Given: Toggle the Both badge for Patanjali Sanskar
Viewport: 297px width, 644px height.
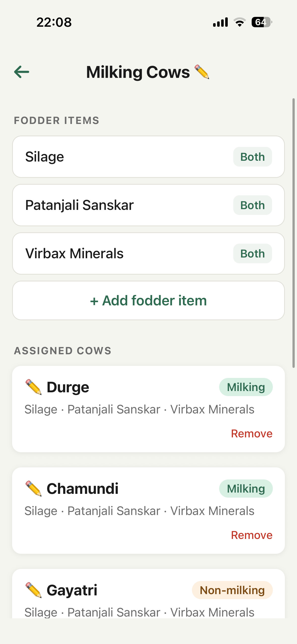Looking at the screenshot, I should tap(252, 205).
